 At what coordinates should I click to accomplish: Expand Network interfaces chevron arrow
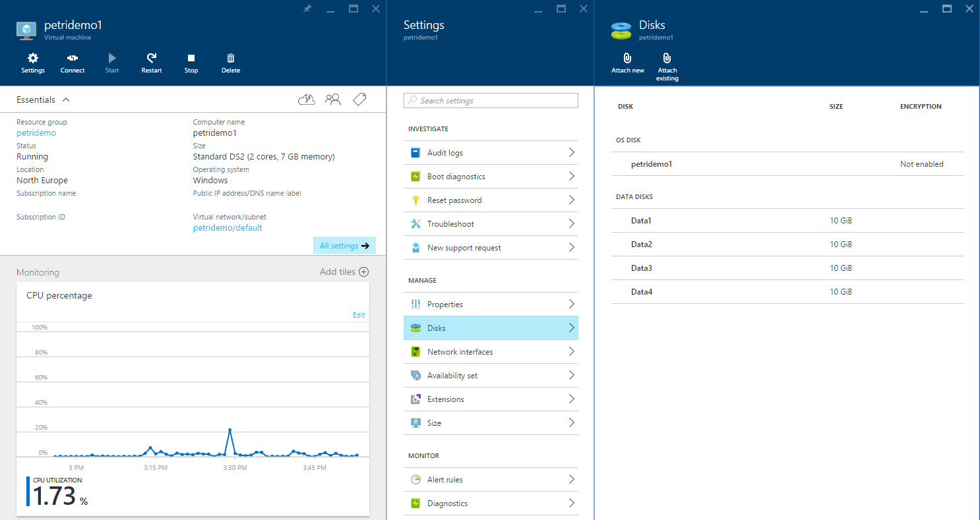point(571,351)
